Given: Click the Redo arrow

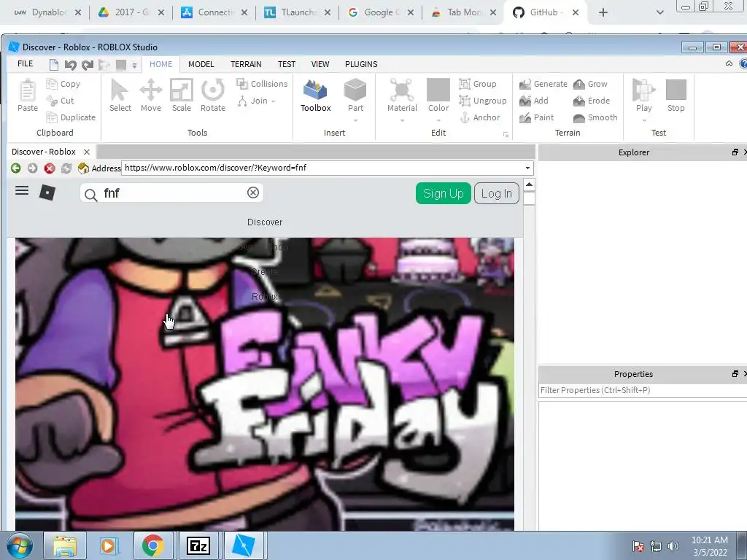Looking at the screenshot, I should 88,65.
